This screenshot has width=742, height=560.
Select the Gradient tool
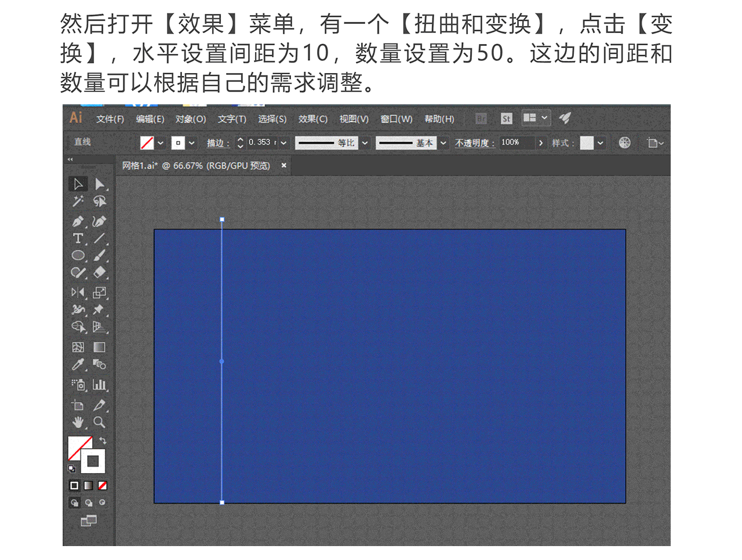tap(100, 347)
